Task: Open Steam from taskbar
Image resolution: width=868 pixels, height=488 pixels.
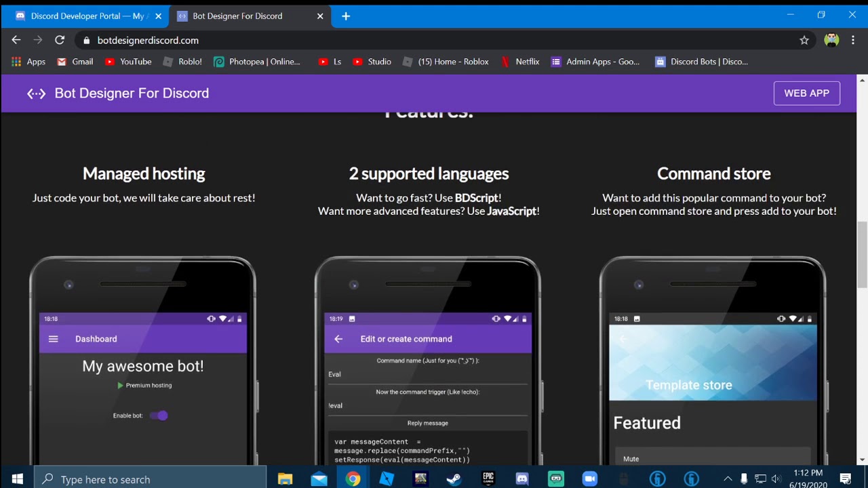Action: pos(454,479)
